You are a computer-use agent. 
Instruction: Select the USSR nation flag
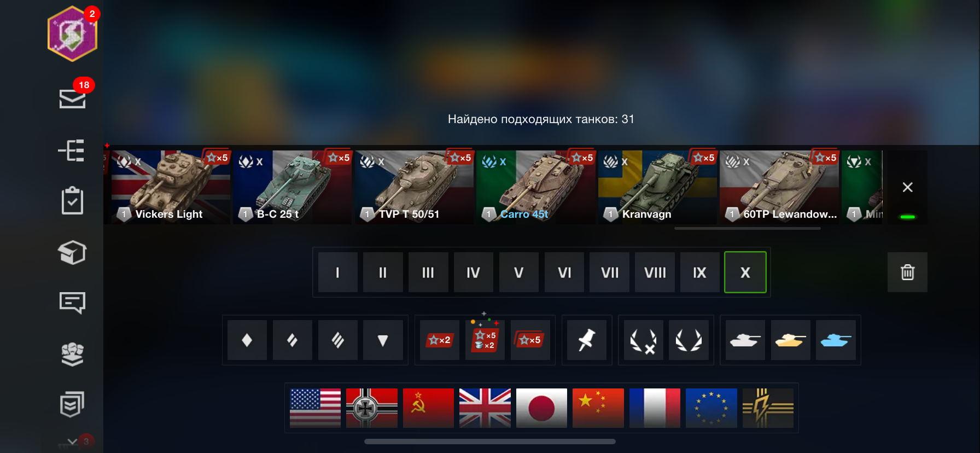[428, 408]
